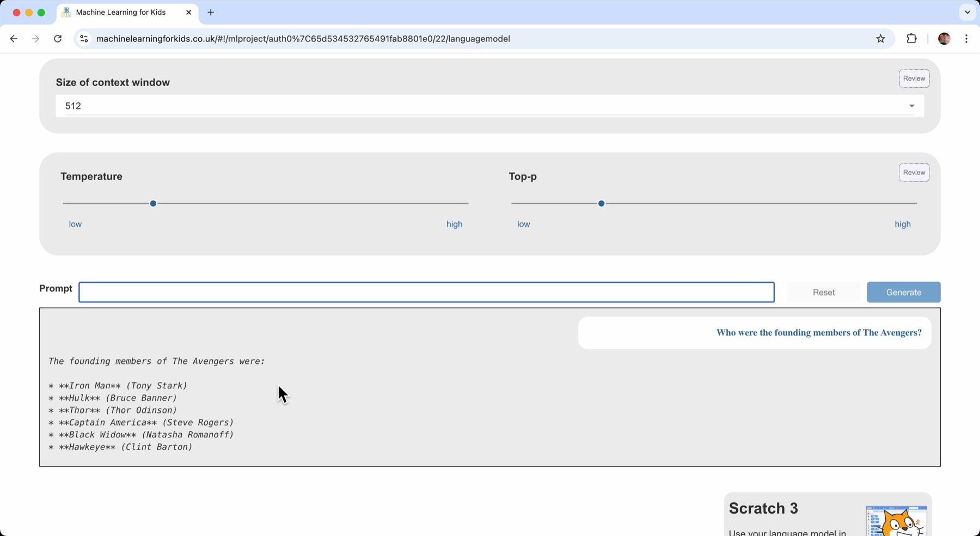This screenshot has width=980, height=536.
Task: Expand the context window size dropdown
Action: [x=911, y=106]
